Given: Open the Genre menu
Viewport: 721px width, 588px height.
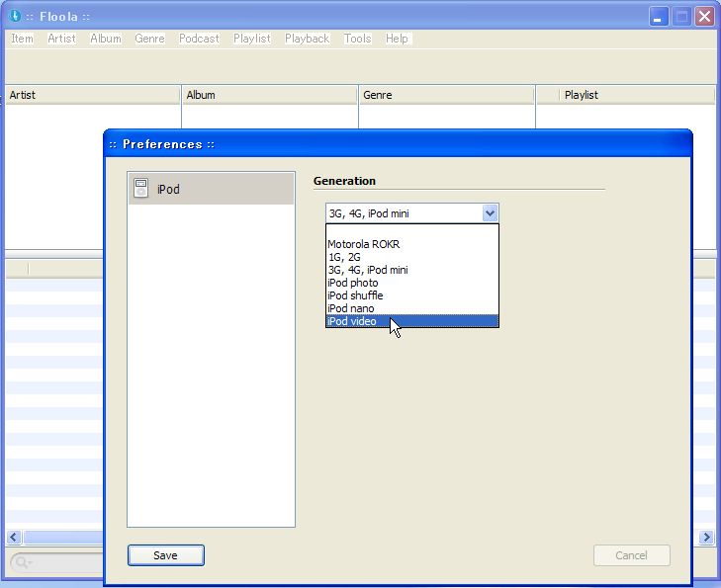Looking at the screenshot, I should click(150, 39).
